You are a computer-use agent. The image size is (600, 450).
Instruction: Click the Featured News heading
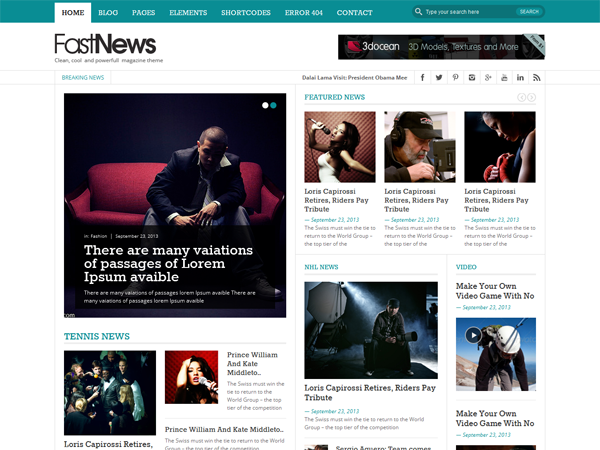(334, 97)
